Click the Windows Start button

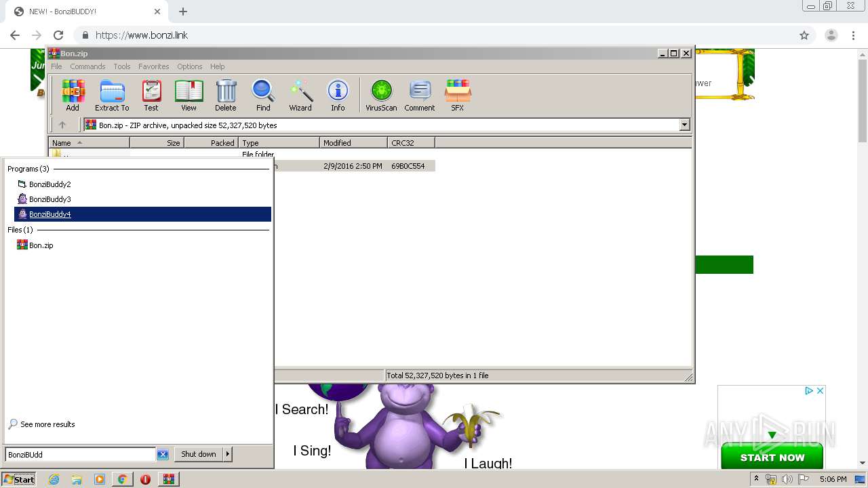coord(19,479)
